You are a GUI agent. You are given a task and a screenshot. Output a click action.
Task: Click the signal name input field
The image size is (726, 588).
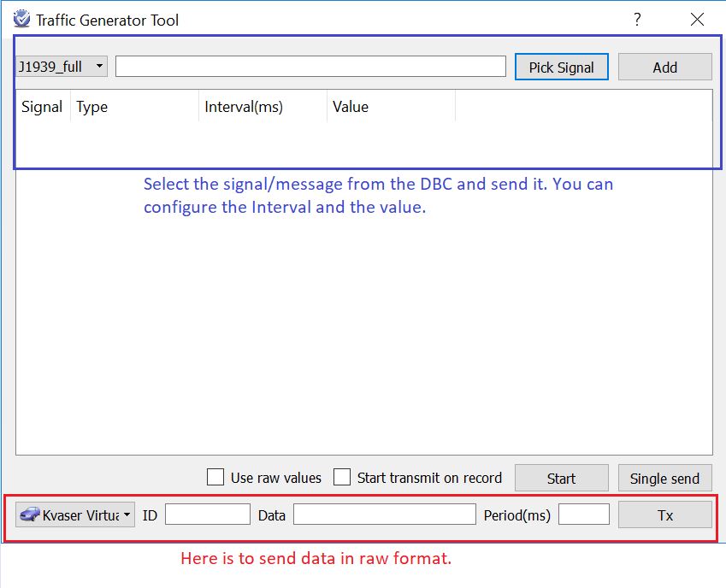(310, 67)
